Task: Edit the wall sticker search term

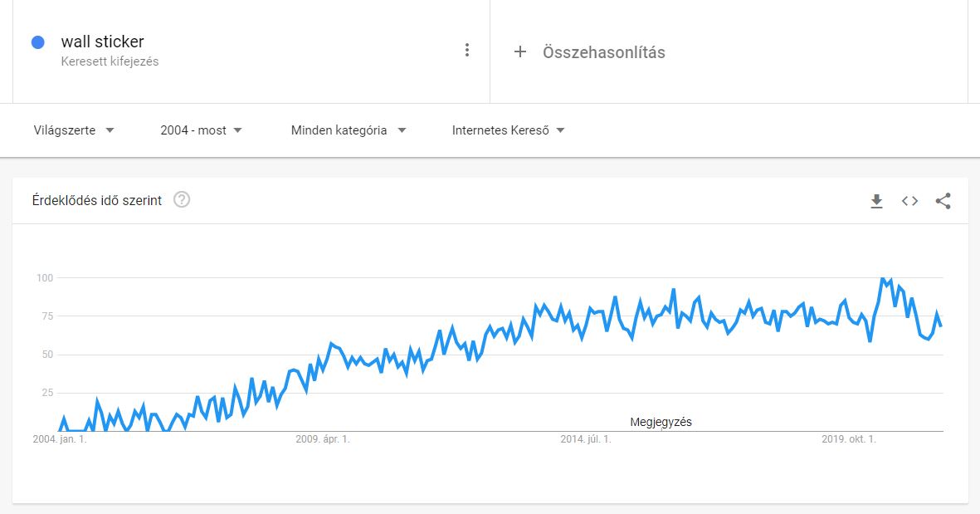Action: 103,42
